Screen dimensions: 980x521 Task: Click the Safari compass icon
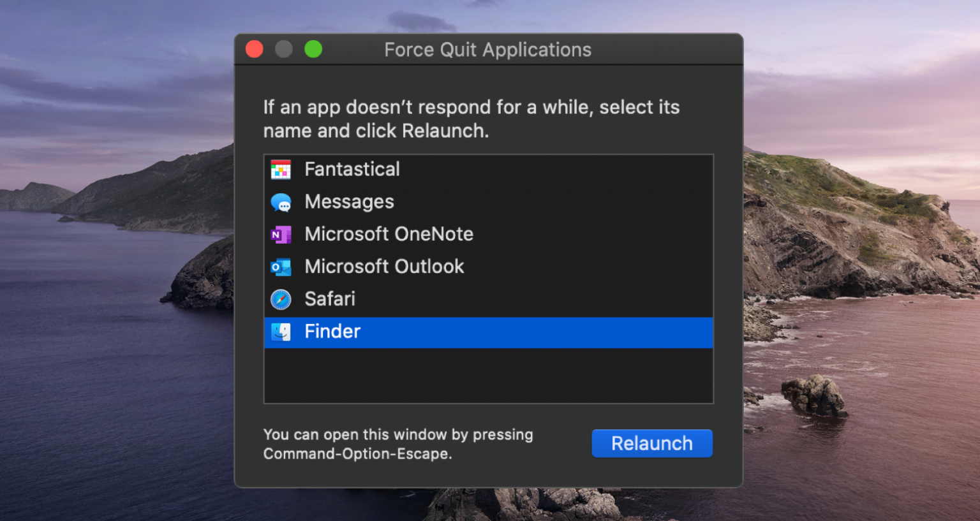pos(281,299)
